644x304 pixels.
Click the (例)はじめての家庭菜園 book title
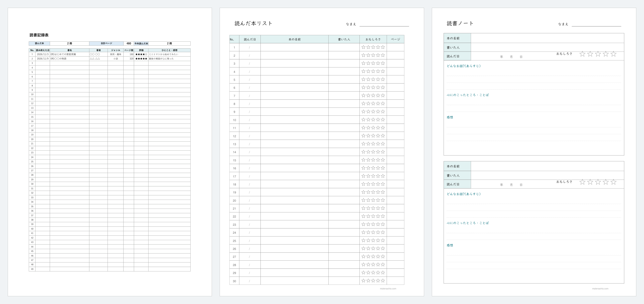(x=63, y=54)
